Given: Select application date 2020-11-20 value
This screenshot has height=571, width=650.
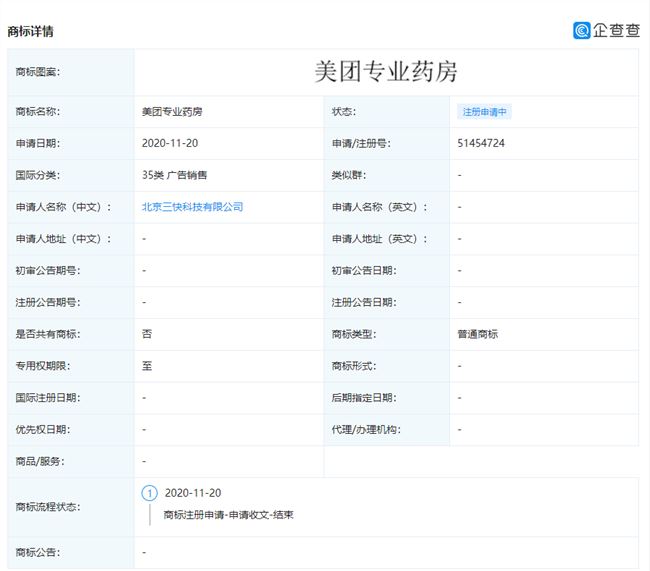Looking at the screenshot, I should [x=170, y=143].
